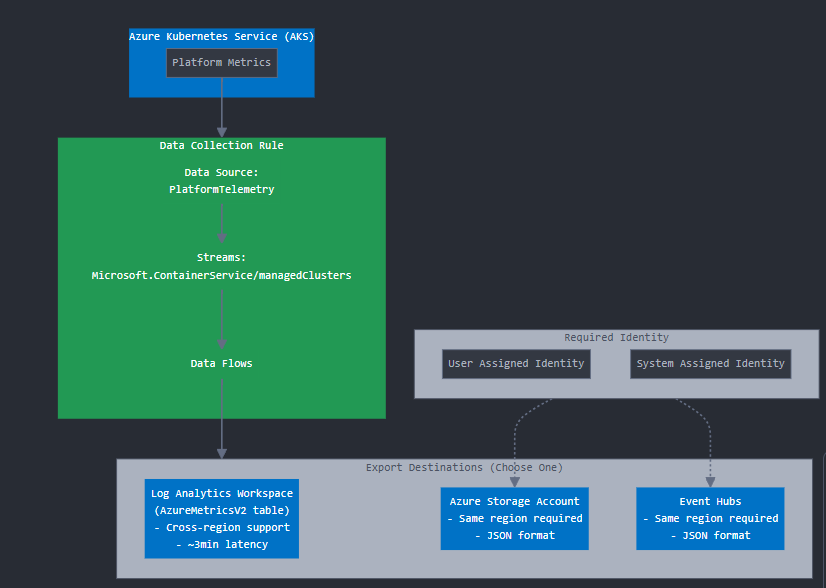Select the Data Flows node
Image resolution: width=826 pixels, height=588 pixels.
(x=222, y=364)
